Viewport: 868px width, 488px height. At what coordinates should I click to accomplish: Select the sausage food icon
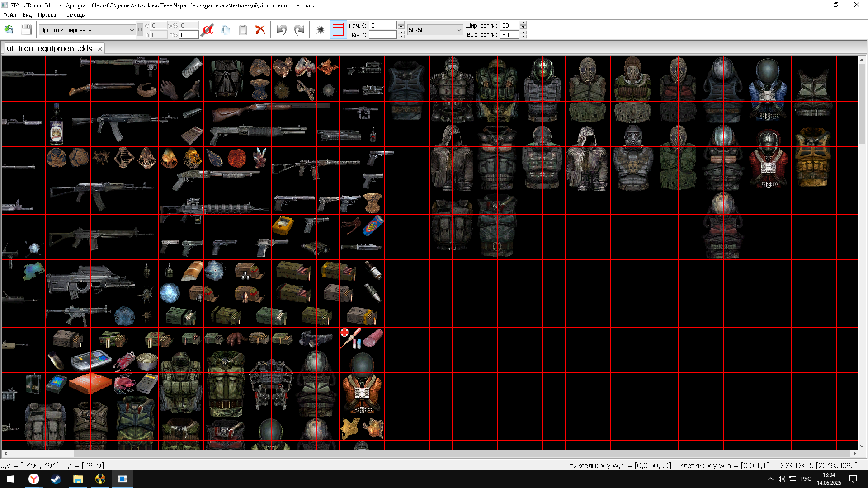coord(373,338)
